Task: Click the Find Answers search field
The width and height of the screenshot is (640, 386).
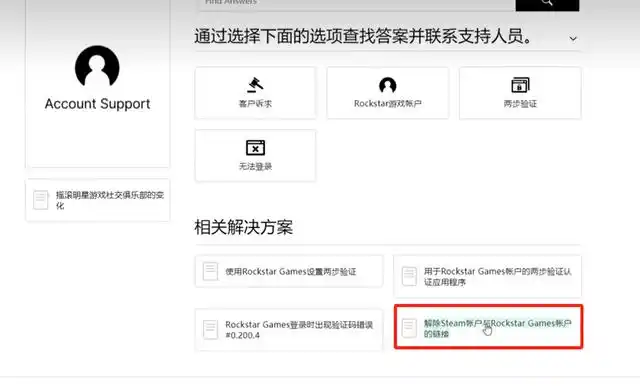Action: [x=357, y=4]
